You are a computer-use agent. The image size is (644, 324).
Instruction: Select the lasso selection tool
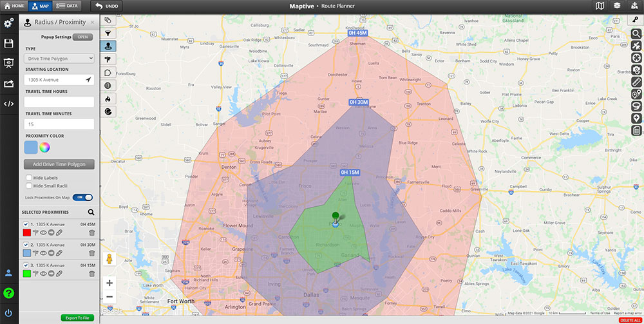(636, 106)
